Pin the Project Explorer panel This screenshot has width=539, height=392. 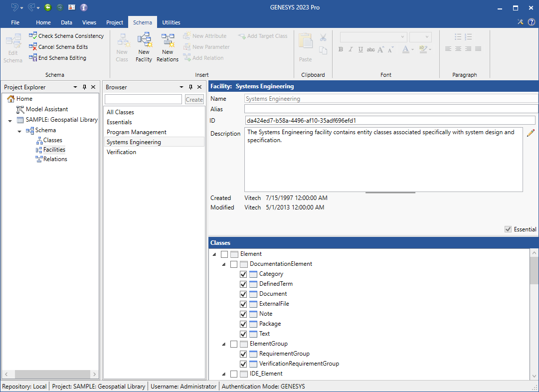[x=85, y=87]
